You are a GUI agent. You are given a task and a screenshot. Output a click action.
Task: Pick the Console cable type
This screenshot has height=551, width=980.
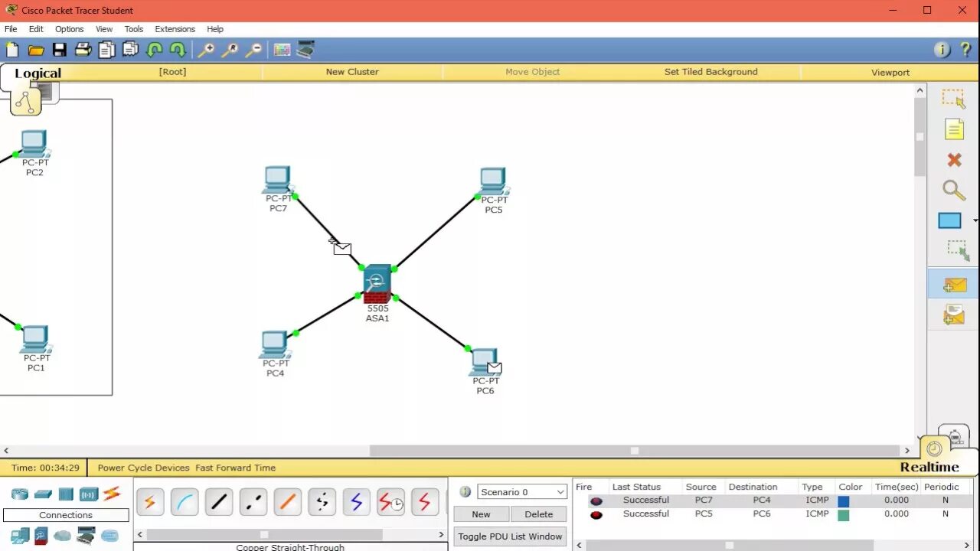point(185,502)
